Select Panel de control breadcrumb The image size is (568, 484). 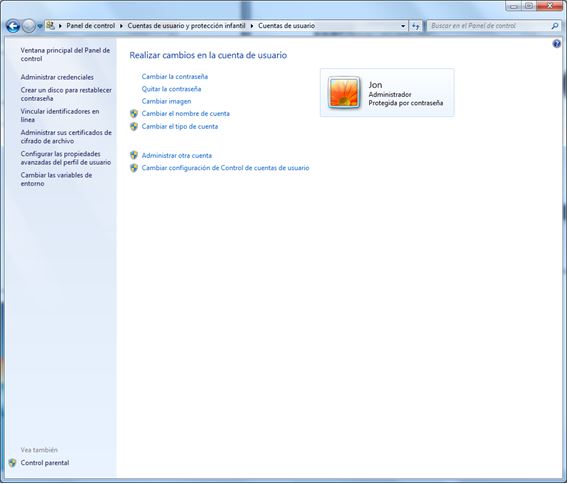coord(91,26)
